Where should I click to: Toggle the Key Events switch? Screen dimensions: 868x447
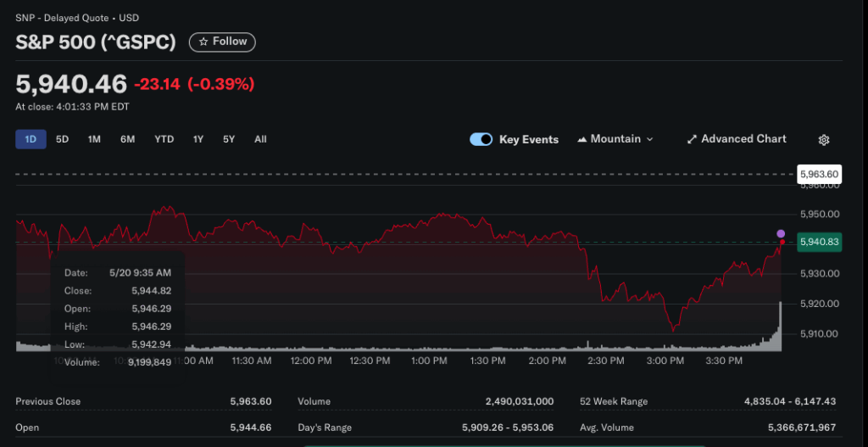point(481,140)
